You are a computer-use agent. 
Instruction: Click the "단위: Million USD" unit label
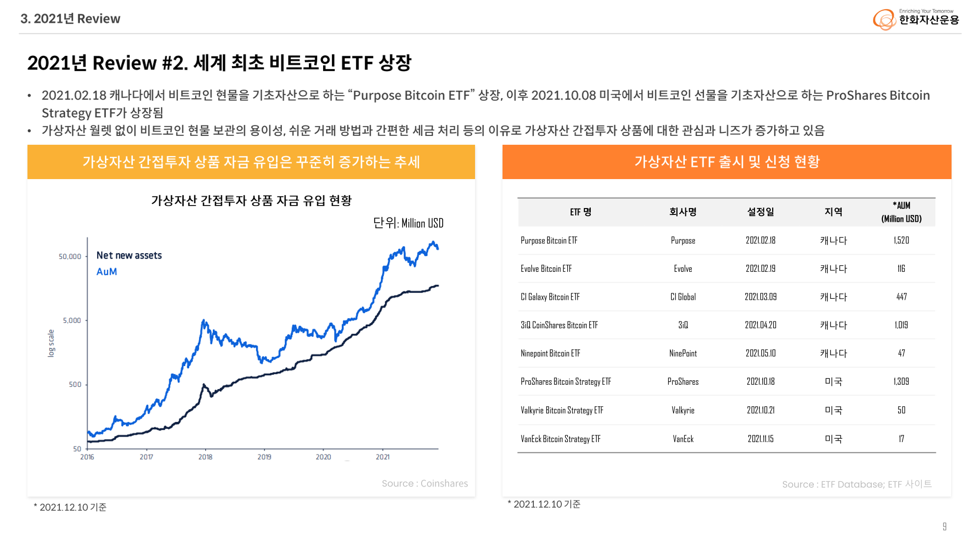click(408, 223)
